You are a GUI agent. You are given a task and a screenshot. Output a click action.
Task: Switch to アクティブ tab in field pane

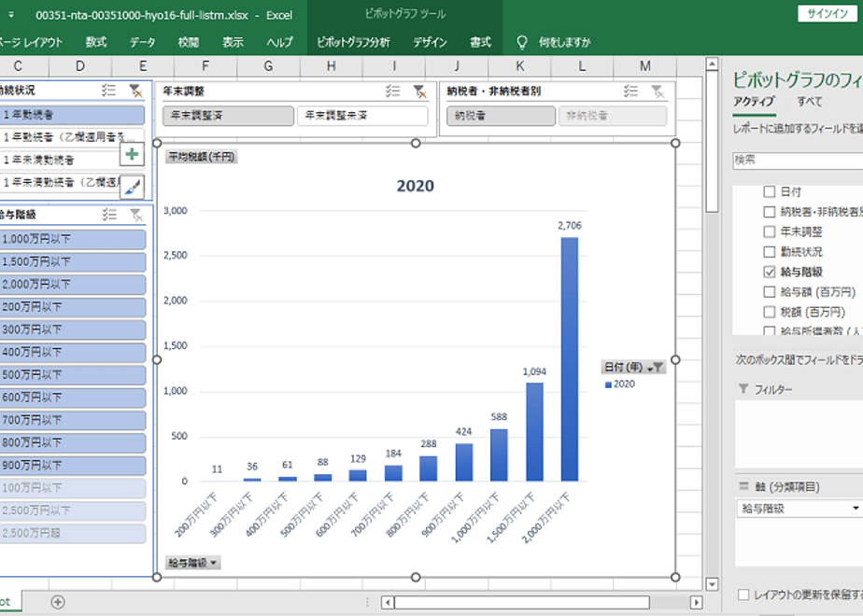coord(754,102)
